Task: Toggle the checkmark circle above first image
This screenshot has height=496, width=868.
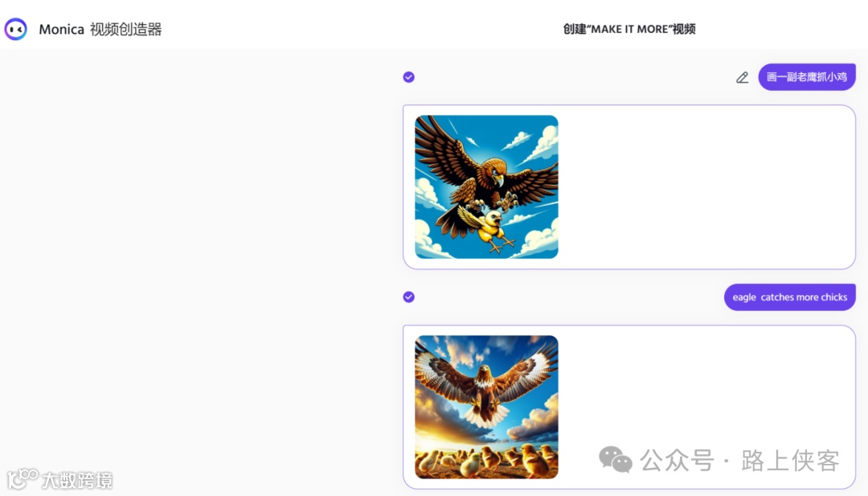Action: coord(408,77)
